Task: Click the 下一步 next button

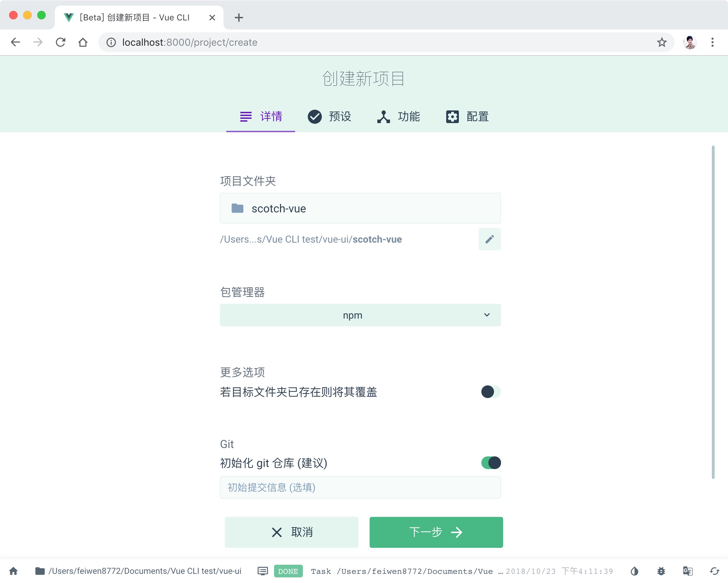Action: (436, 532)
